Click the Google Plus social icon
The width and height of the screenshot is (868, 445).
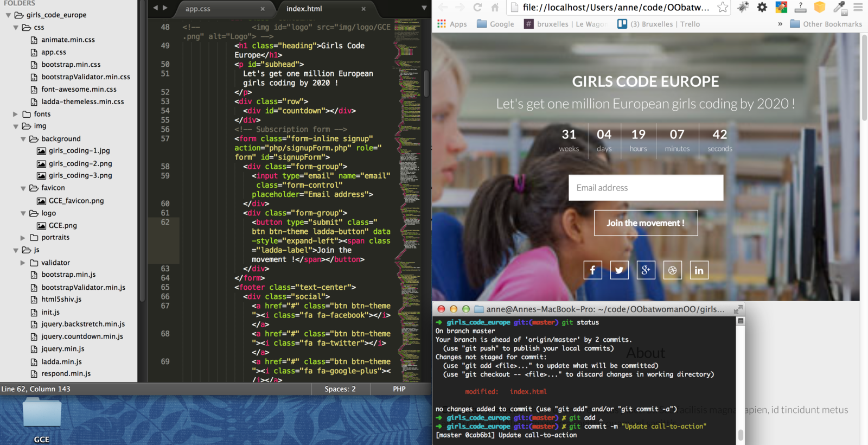(646, 270)
